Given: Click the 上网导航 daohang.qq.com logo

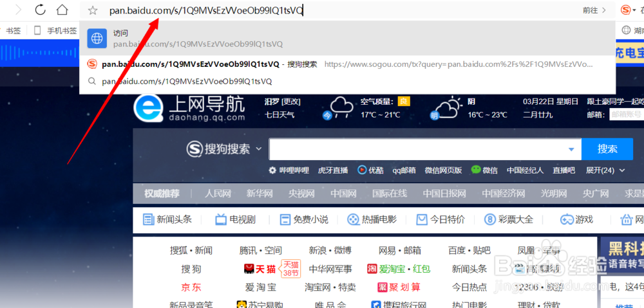Looking at the screenshot, I should coord(189,109).
